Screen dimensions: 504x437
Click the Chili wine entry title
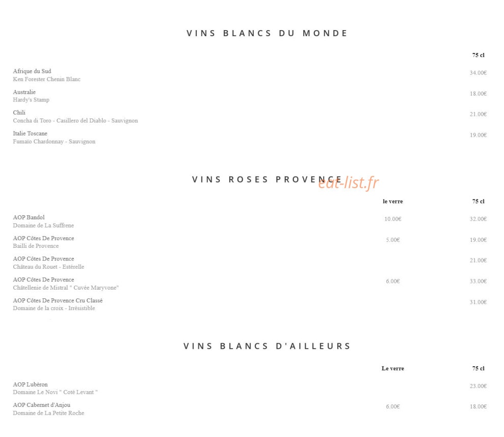pos(19,113)
